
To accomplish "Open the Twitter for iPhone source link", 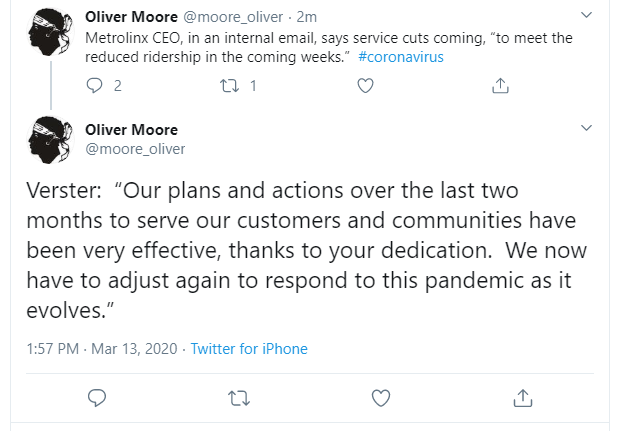I will pyautogui.click(x=249, y=349).
